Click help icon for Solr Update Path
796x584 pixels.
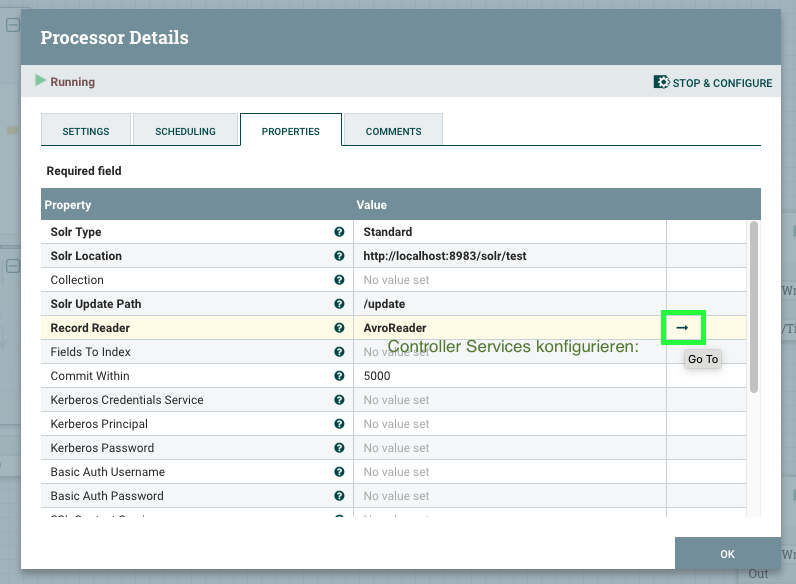(x=339, y=304)
